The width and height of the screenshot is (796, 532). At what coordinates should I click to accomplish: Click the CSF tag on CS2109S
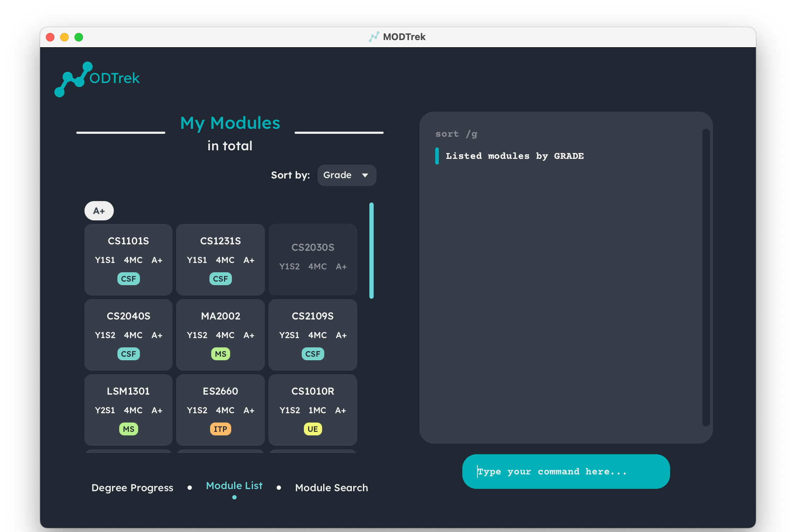pyautogui.click(x=313, y=354)
